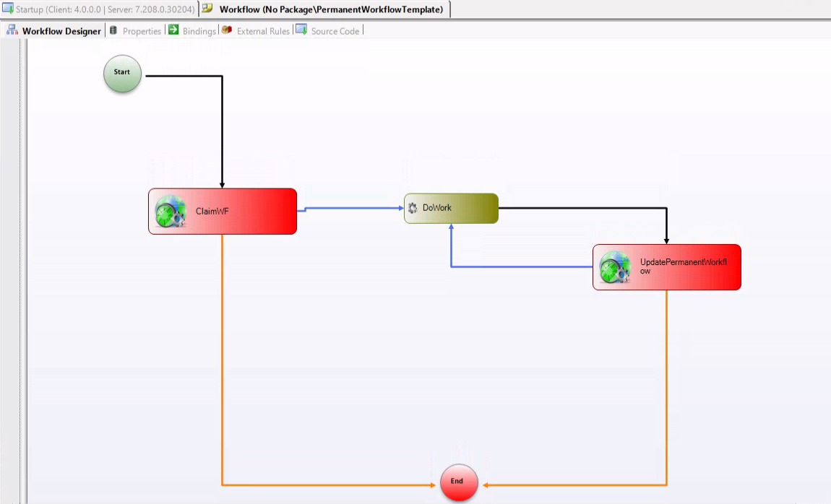Click the Startup tab monitor icon

pos(7,9)
